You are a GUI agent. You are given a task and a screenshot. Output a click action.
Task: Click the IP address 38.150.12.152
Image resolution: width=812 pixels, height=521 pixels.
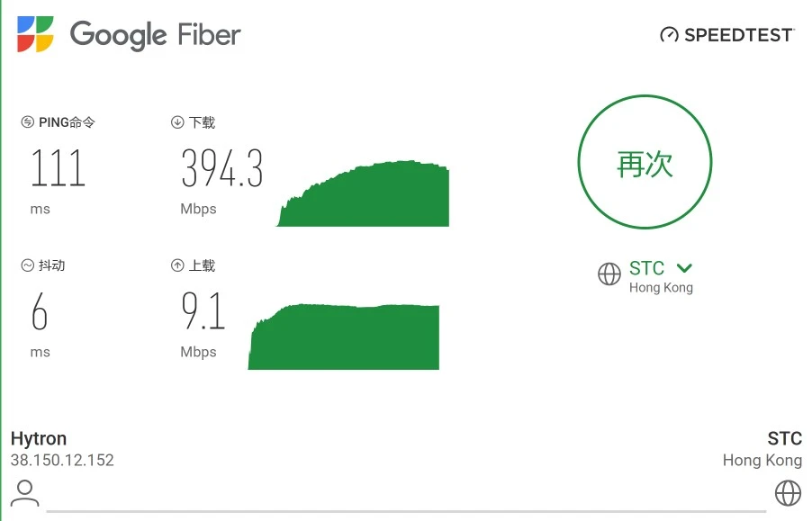tap(62, 461)
